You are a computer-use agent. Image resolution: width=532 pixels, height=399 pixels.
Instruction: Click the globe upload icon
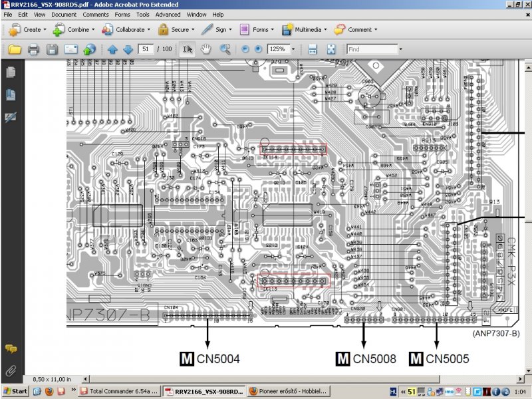(x=89, y=49)
